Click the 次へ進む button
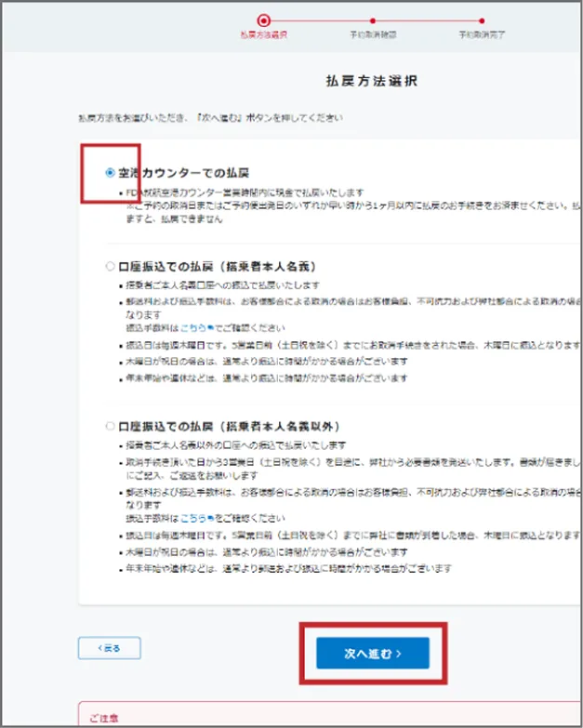The width and height of the screenshot is (583, 728). (372, 654)
